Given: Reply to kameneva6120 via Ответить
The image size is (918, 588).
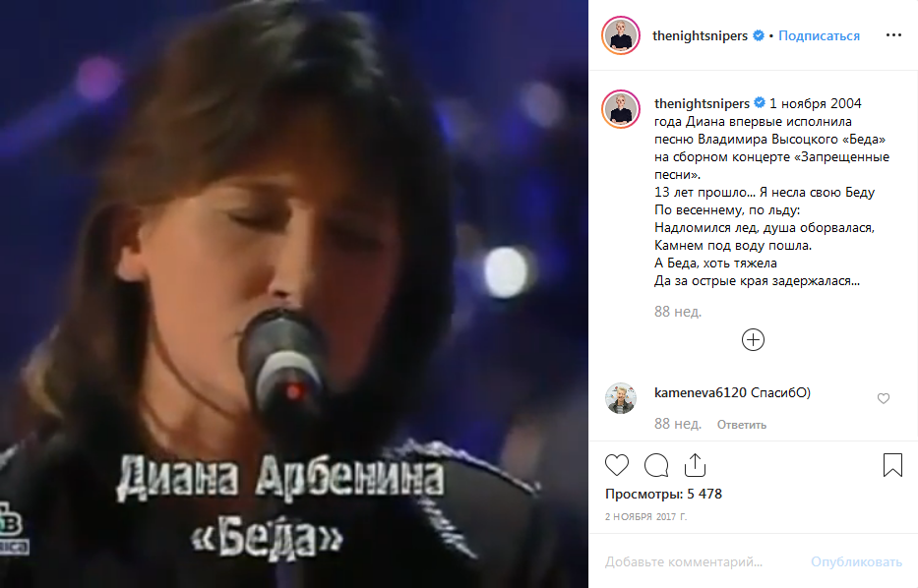Looking at the screenshot, I should 742,425.
